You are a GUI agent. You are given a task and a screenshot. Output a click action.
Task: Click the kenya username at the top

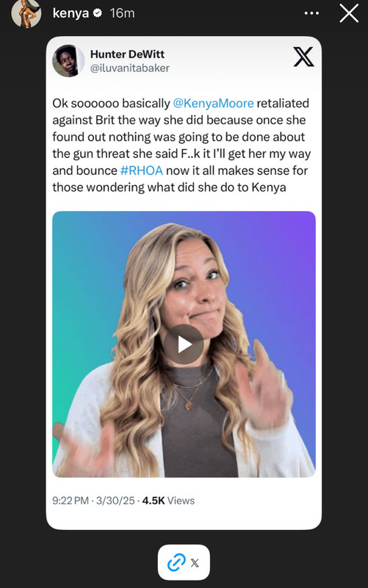pyautogui.click(x=71, y=13)
